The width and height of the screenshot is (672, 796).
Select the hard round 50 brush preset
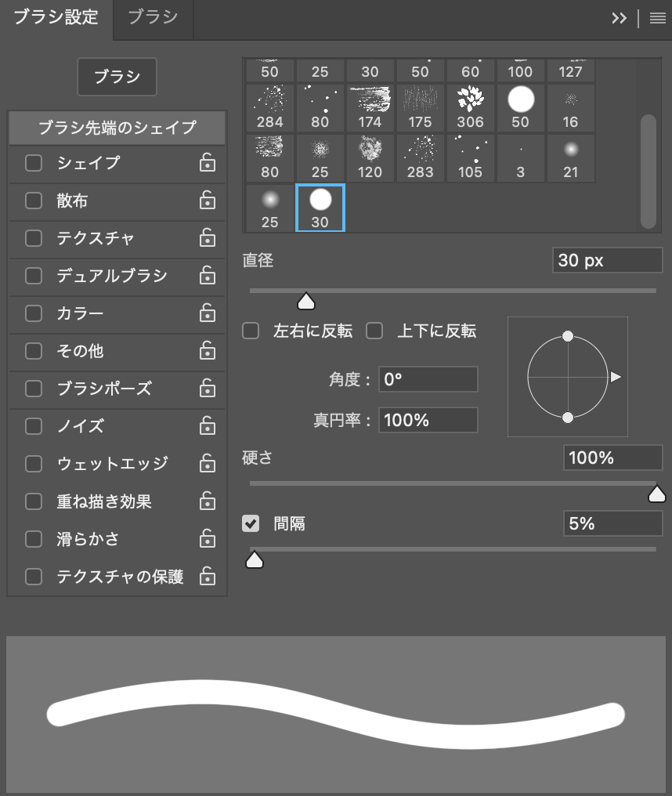(x=520, y=107)
